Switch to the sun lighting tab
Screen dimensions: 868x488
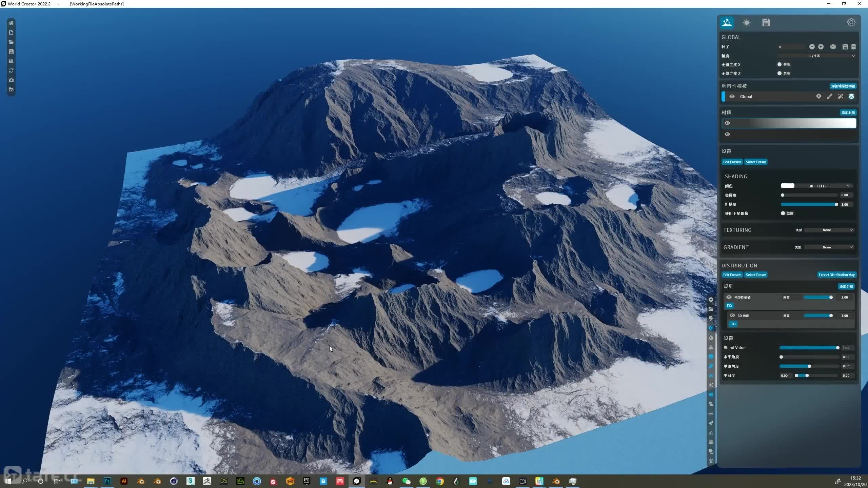[746, 22]
